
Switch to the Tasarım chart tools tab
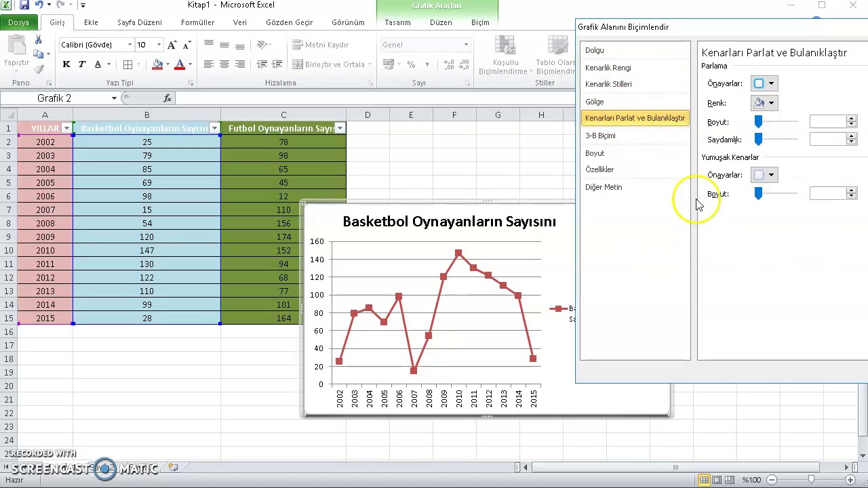pos(398,22)
